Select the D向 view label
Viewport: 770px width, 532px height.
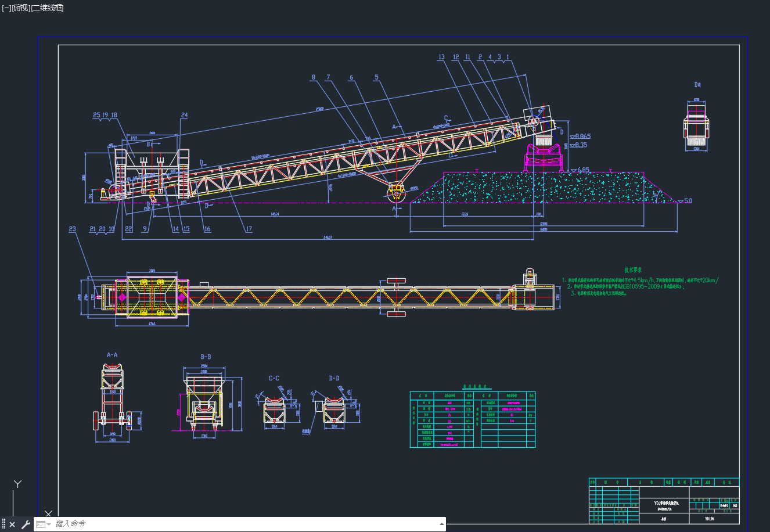697,85
